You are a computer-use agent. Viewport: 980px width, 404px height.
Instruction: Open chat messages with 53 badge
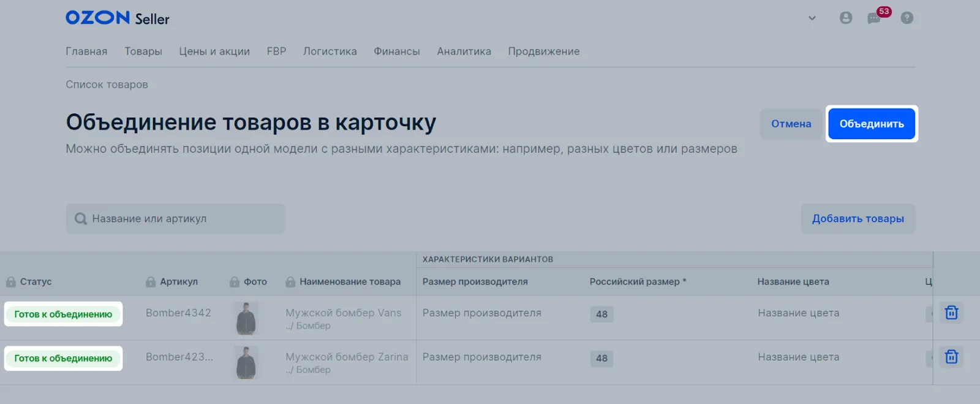[x=874, y=18]
